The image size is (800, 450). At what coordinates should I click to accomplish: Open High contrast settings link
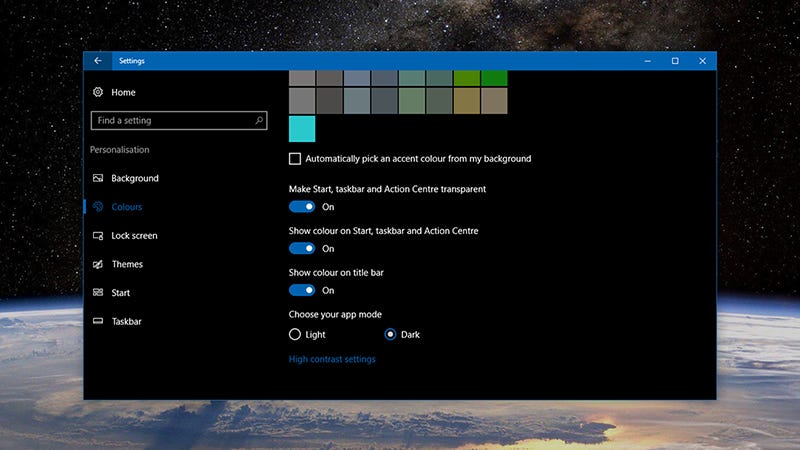(x=332, y=359)
